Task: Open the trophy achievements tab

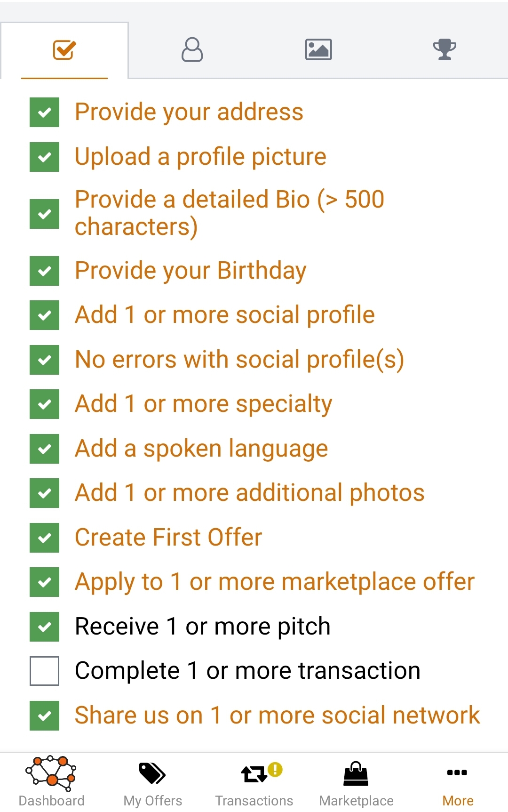Action: coord(444,49)
